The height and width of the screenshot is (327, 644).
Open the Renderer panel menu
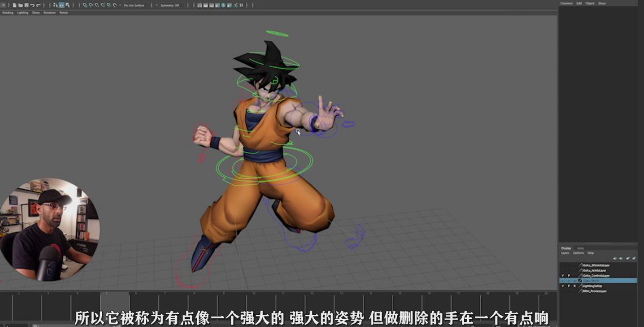click(x=49, y=13)
